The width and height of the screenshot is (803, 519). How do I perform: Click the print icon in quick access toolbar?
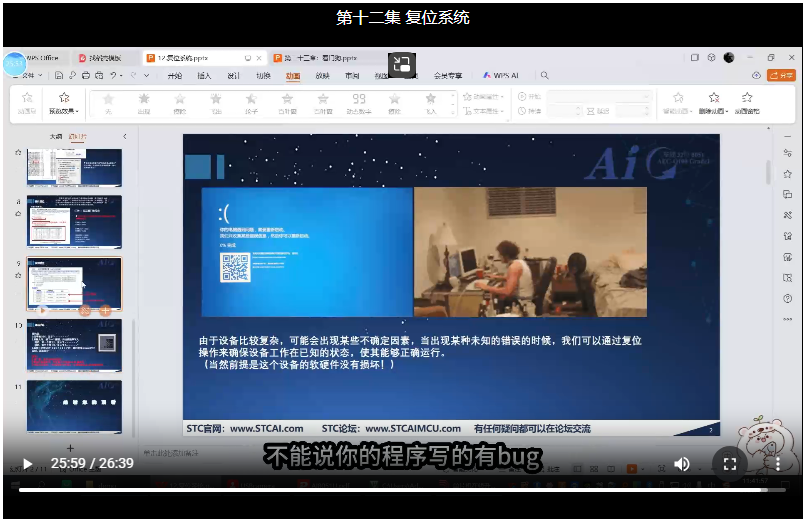point(86,75)
